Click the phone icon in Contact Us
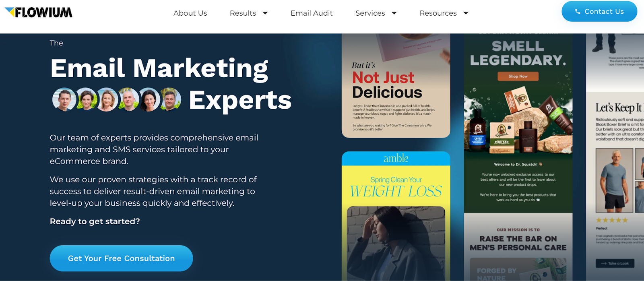Viewport: 644px width, 281px height. click(x=578, y=12)
